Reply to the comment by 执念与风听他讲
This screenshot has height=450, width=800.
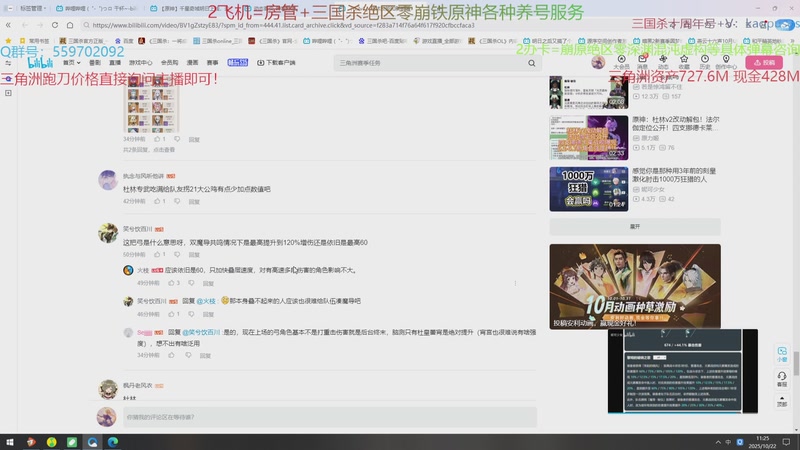194,202
